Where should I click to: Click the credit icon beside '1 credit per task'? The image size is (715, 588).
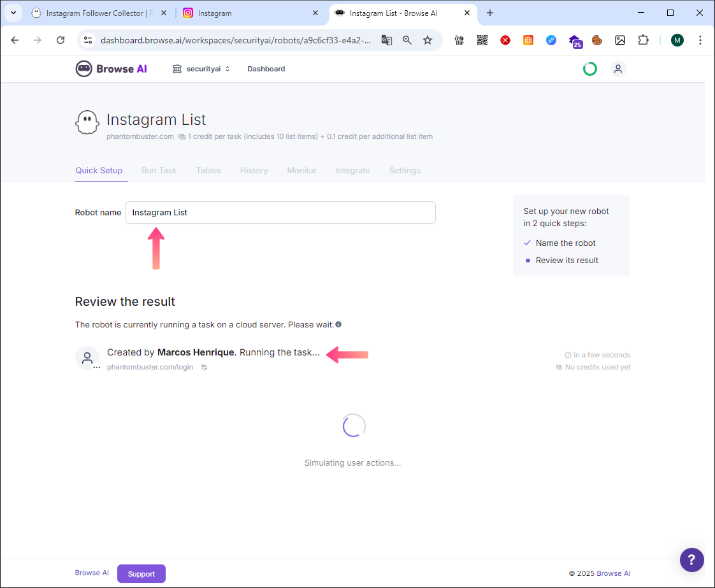click(x=182, y=137)
